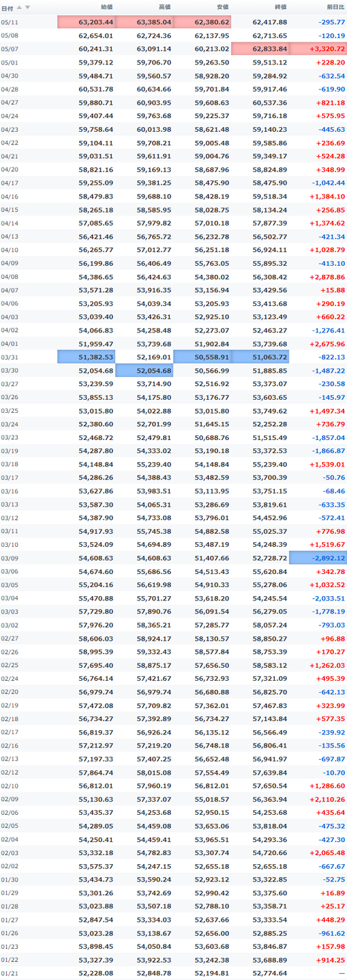The image size is (347, 980).
Task: Sort dates ascending with up arrow
Action: (19, 7)
